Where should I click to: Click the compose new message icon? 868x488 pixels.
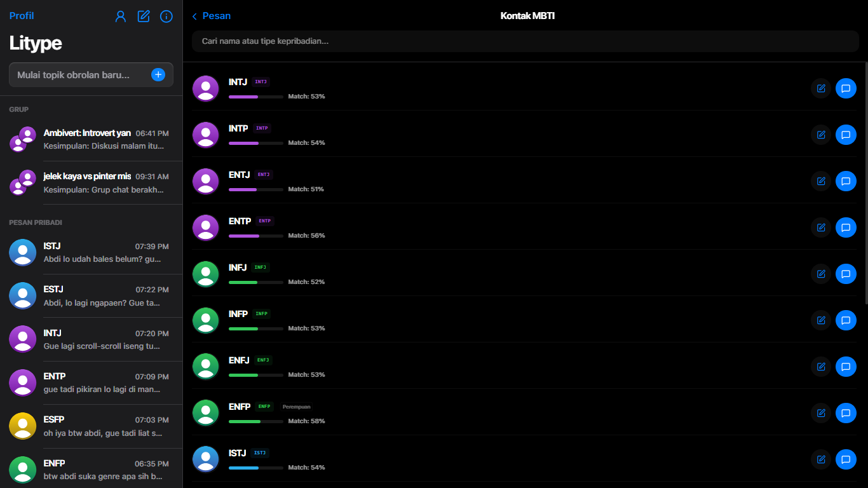(x=144, y=17)
